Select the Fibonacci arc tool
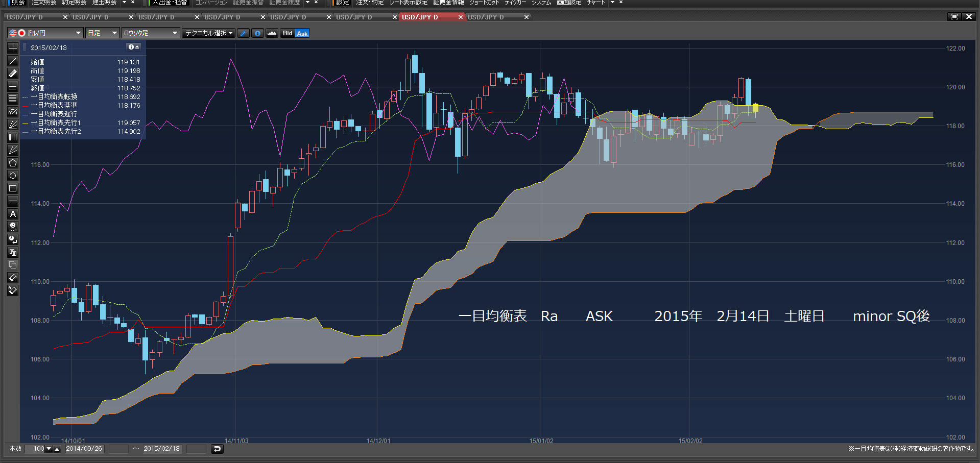Viewport: 980px width, 463px height. click(13, 112)
